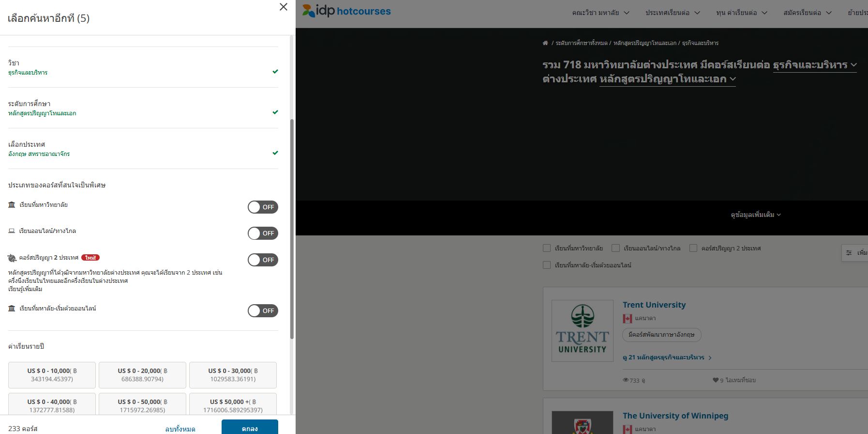Click the หลักสูตรปริญญาโทและเอก breadcrumb
Screen dimensions: 868x434
[645, 43]
